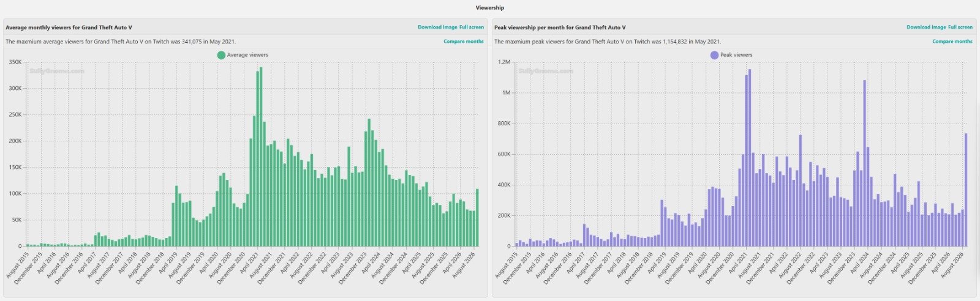Open peak viewership chart in Full screen
Screen dimensions: 980x301
(960, 27)
